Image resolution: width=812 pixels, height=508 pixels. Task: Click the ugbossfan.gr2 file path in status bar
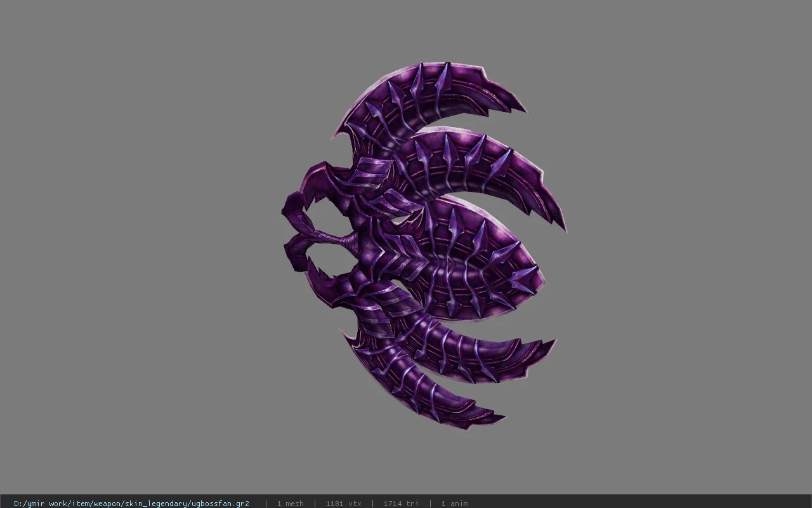pos(131,504)
